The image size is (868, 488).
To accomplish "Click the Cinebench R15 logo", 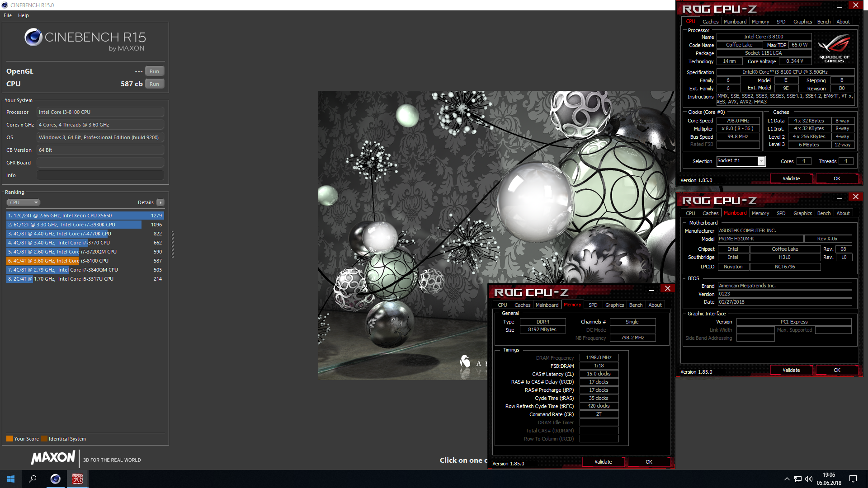I will pos(85,40).
